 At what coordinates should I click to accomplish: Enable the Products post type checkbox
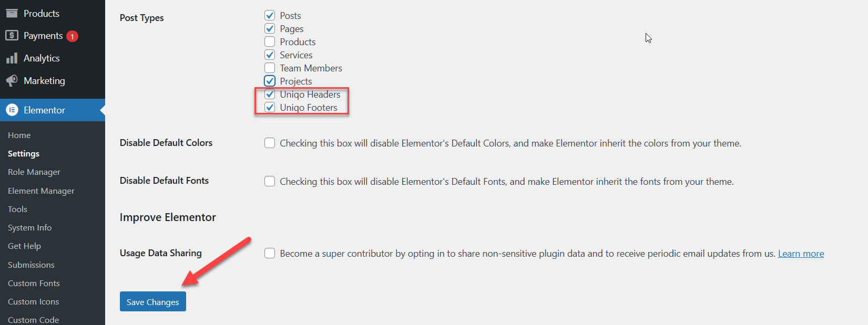pyautogui.click(x=270, y=42)
